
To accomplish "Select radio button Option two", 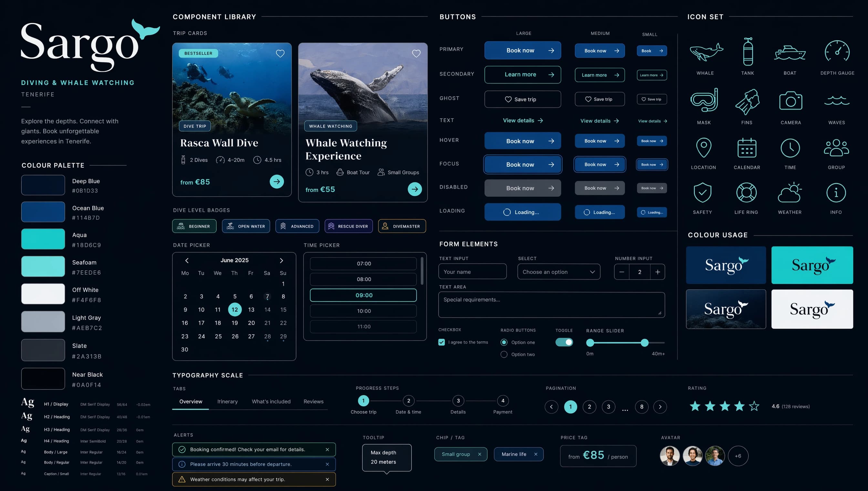I will tap(504, 354).
